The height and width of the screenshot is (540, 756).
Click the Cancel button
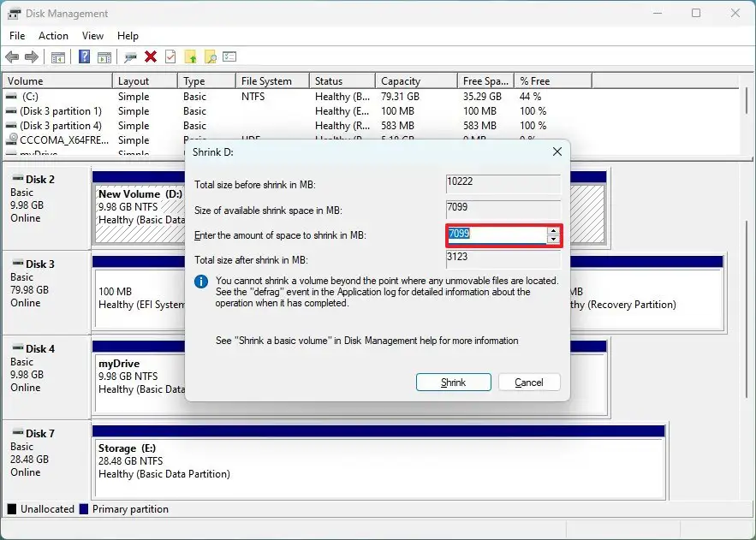529,382
